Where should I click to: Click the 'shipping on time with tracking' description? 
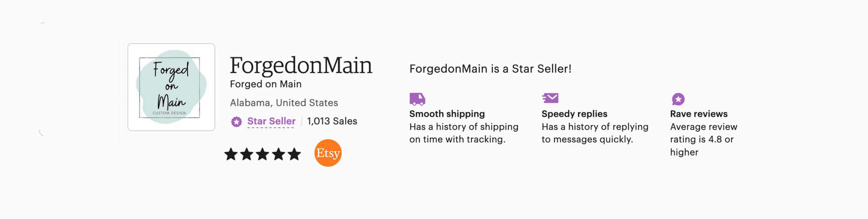click(x=464, y=133)
